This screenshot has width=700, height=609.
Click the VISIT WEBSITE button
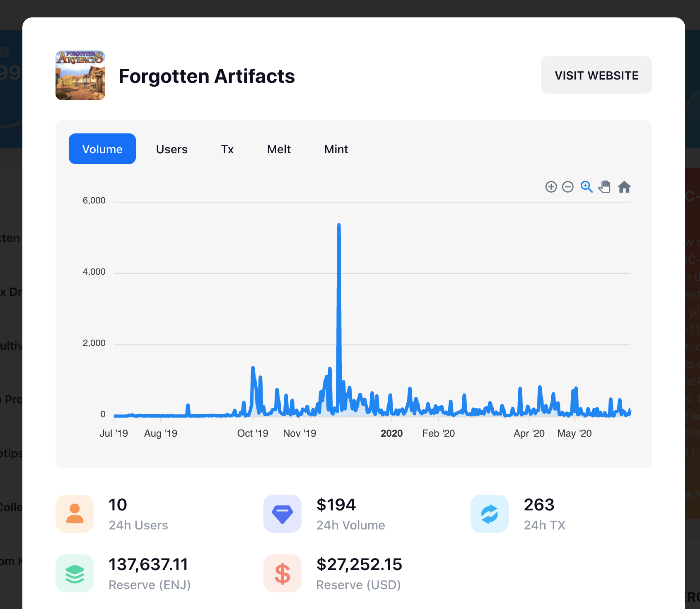point(596,75)
